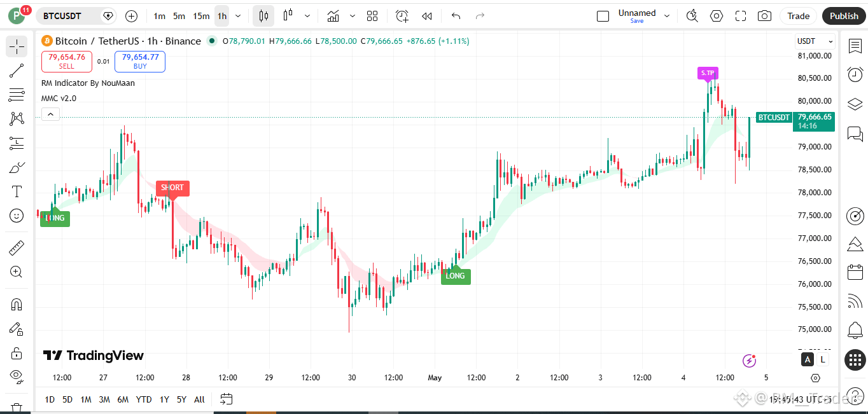This screenshot has height=414, width=868.
Task: Open the target radar icon in right sidebar
Action: [x=855, y=216]
